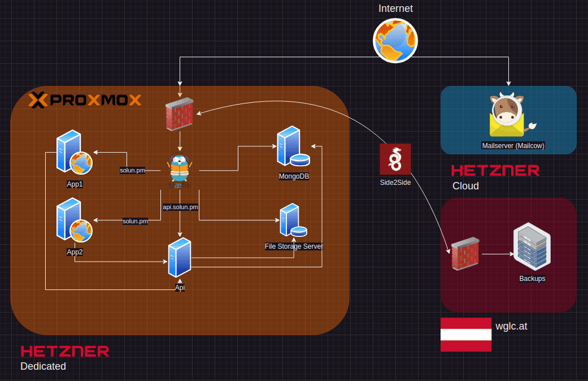The width and height of the screenshot is (588, 381).
Task: Select the MongoDB server icon
Action: coord(293,146)
